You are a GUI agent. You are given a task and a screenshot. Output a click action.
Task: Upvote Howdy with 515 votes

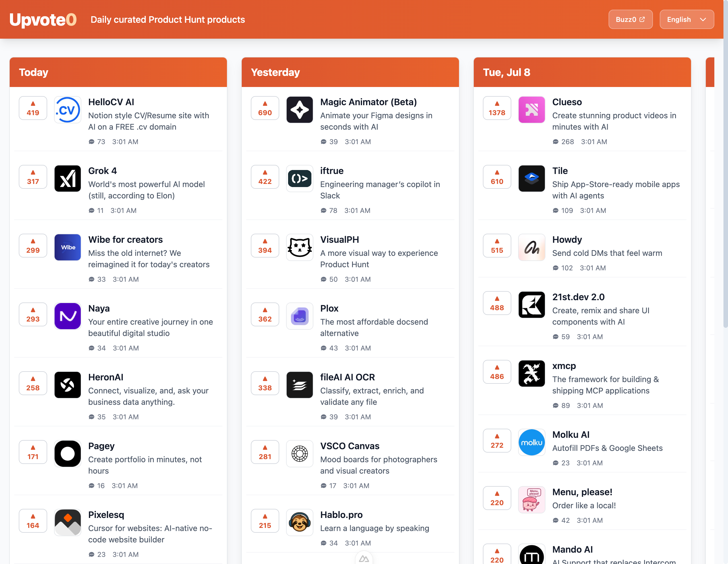[x=497, y=246]
